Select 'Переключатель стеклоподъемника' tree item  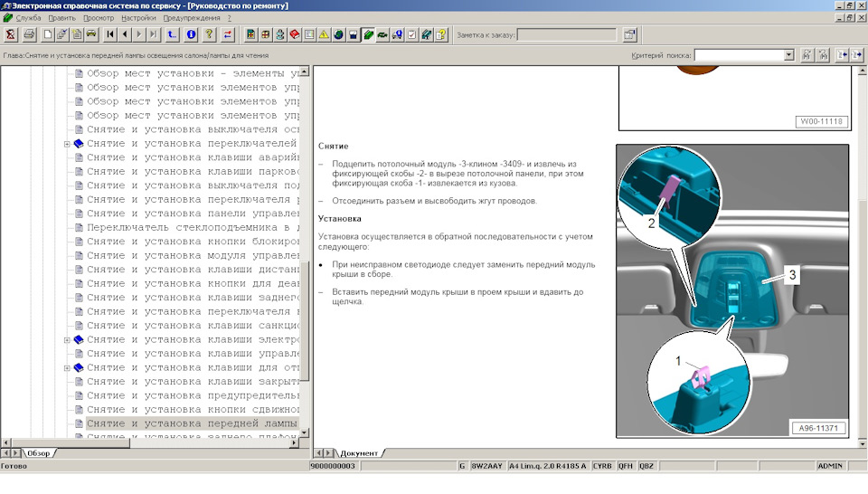click(193, 228)
